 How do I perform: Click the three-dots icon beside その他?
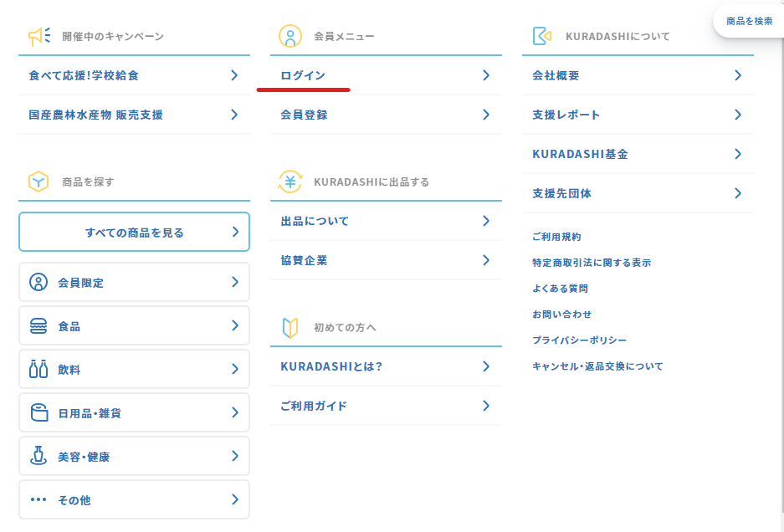pos(38,499)
